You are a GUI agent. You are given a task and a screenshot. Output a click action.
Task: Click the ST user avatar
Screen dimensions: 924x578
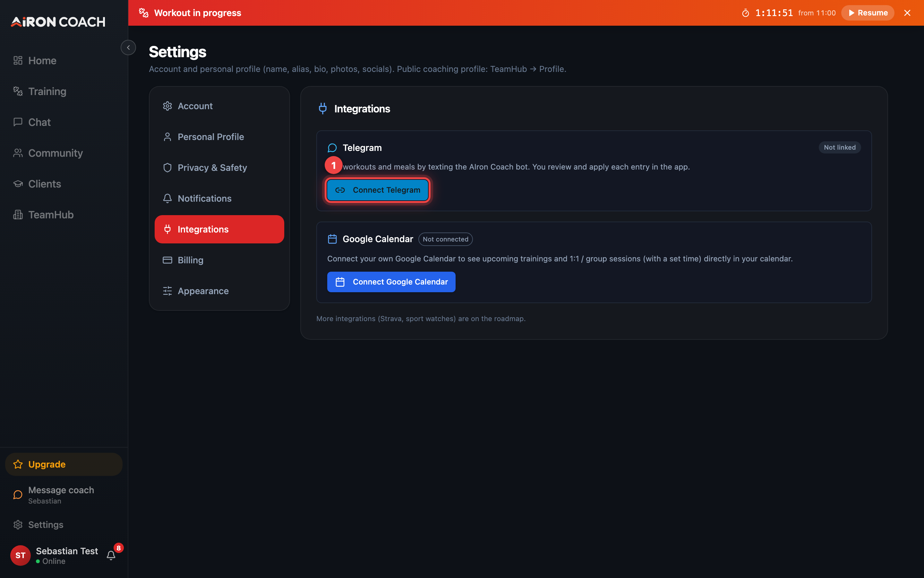(20, 556)
